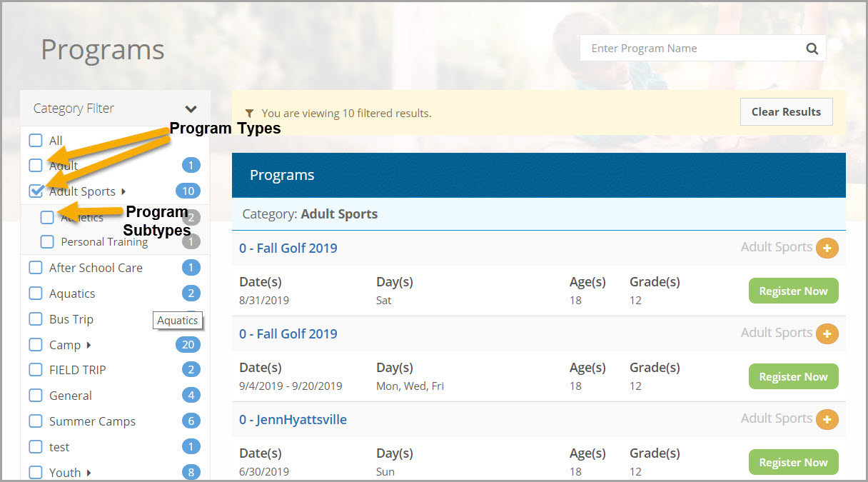Click the Camp count badge showing 20
Image resolution: width=868 pixels, height=482 pixels.
pyautogui.click(x=188, y=345)
